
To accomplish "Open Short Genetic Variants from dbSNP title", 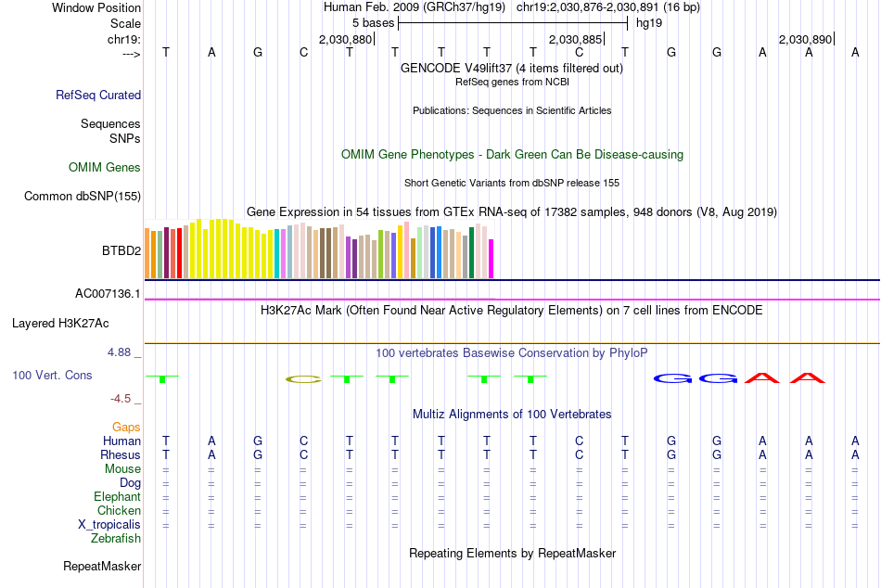I will (512, 183).
